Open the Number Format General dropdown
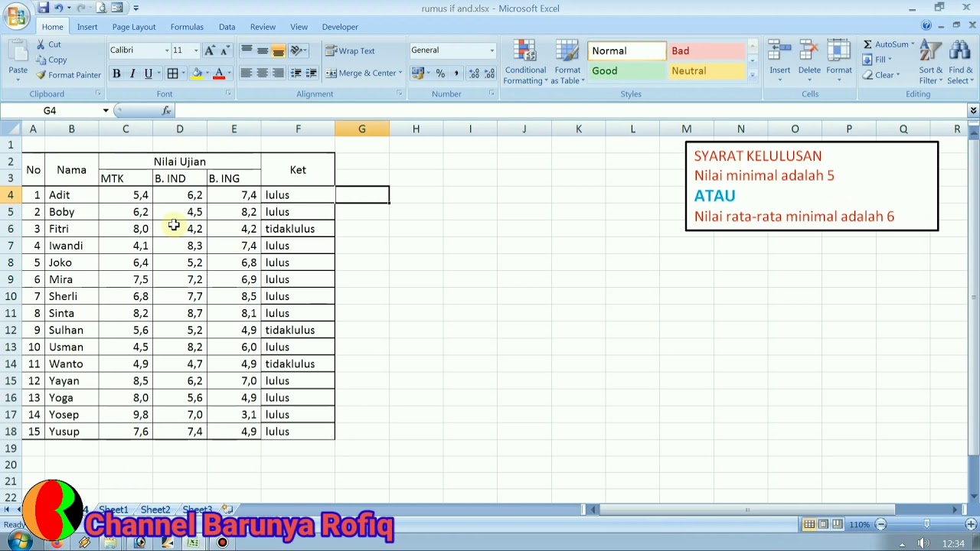The image size is (980, 551). coord(492,51)
